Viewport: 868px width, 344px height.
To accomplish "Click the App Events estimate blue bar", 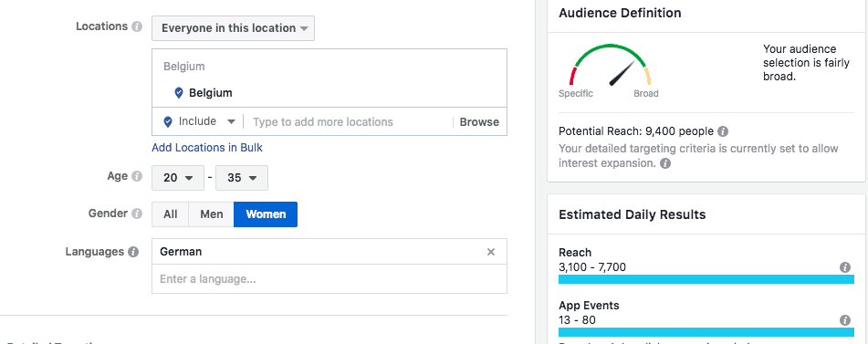I will point(706,332).
